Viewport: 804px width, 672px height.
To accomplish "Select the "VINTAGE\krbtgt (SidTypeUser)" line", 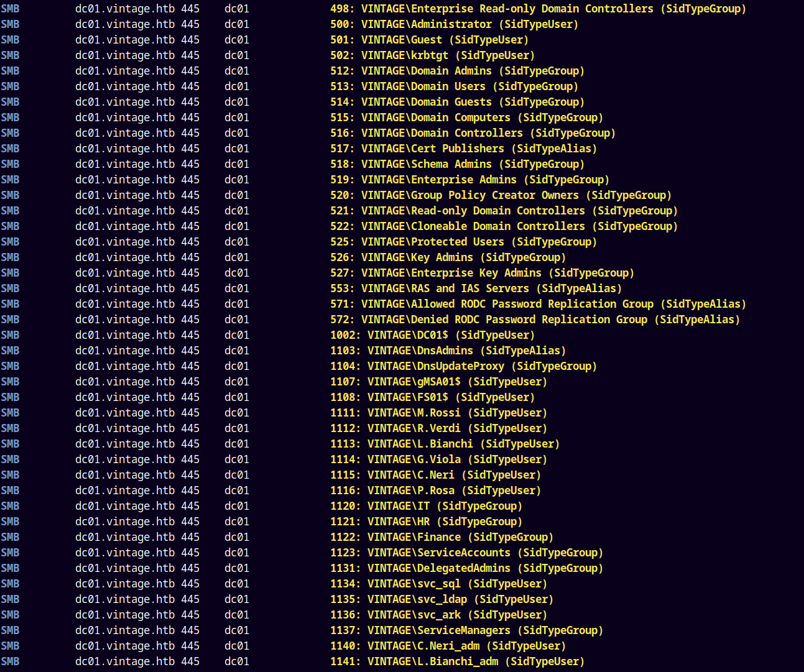I will (448, 55).
